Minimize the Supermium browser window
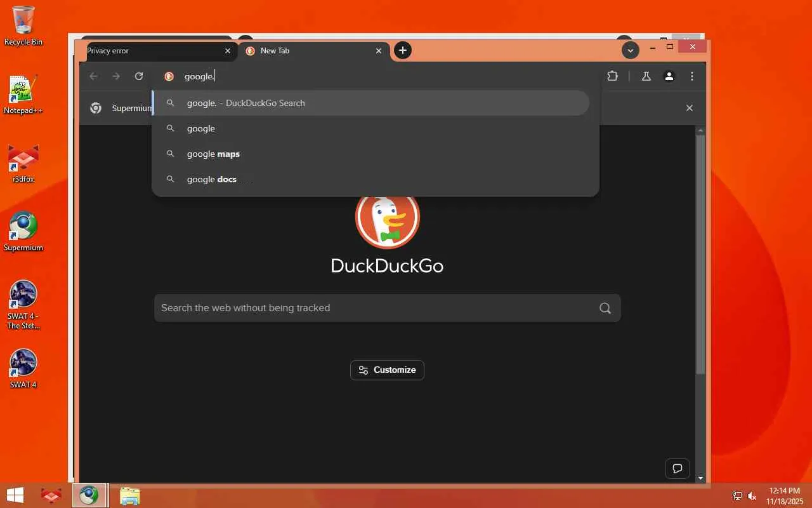This screenshot has width=812, height=508. tap(653, 47)
